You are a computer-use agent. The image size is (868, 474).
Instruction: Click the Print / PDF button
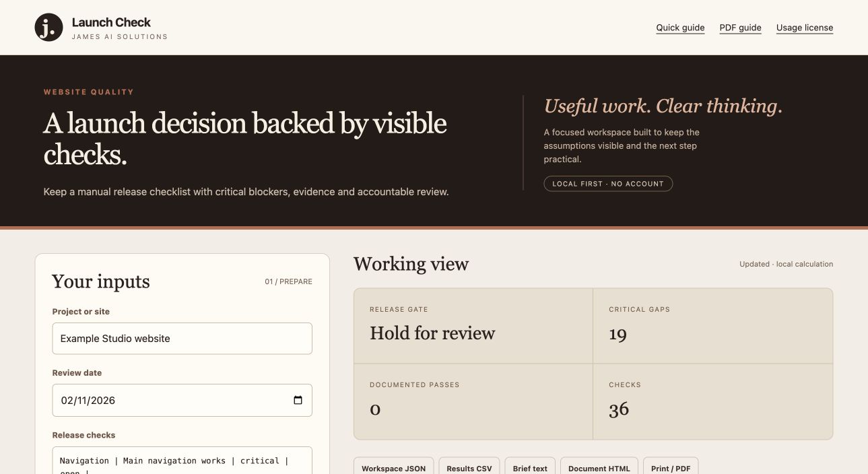(x=671, y=466)
